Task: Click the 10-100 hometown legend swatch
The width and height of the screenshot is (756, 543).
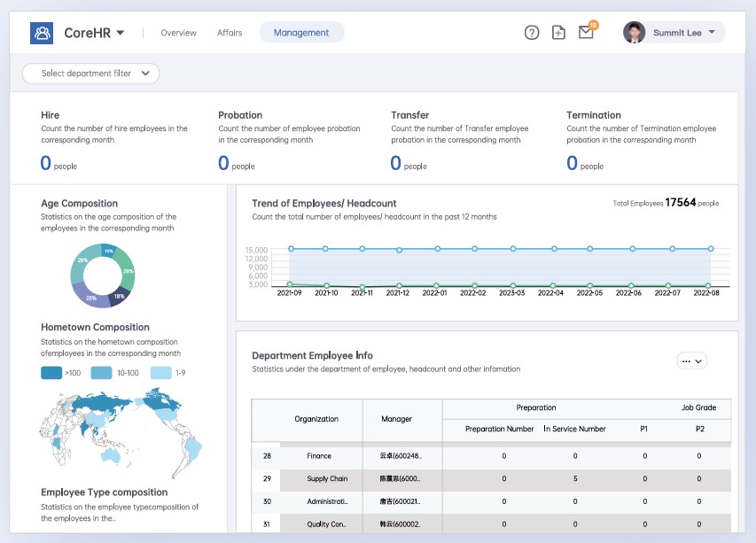Action: pyautogui.click(x=102, y=373)
